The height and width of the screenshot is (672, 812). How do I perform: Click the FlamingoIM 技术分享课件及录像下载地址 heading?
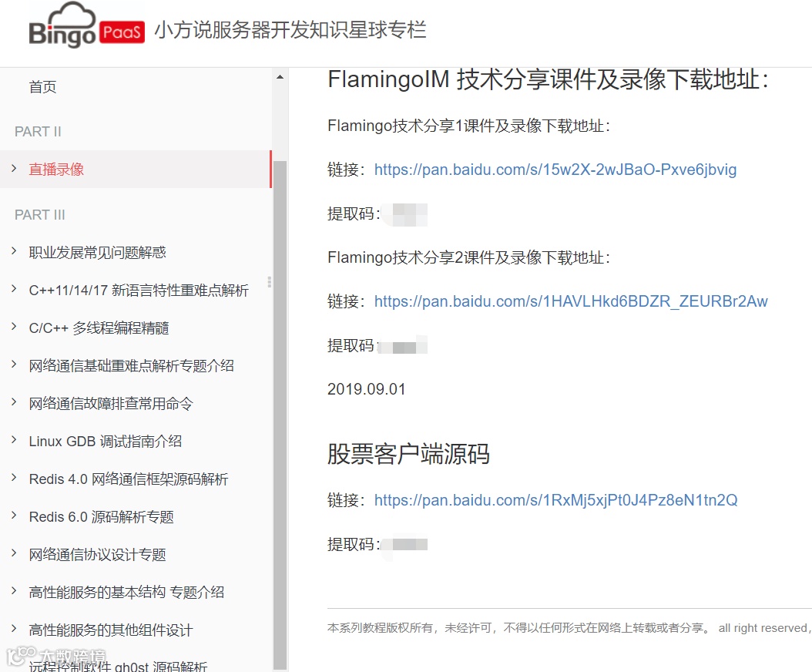549,80
